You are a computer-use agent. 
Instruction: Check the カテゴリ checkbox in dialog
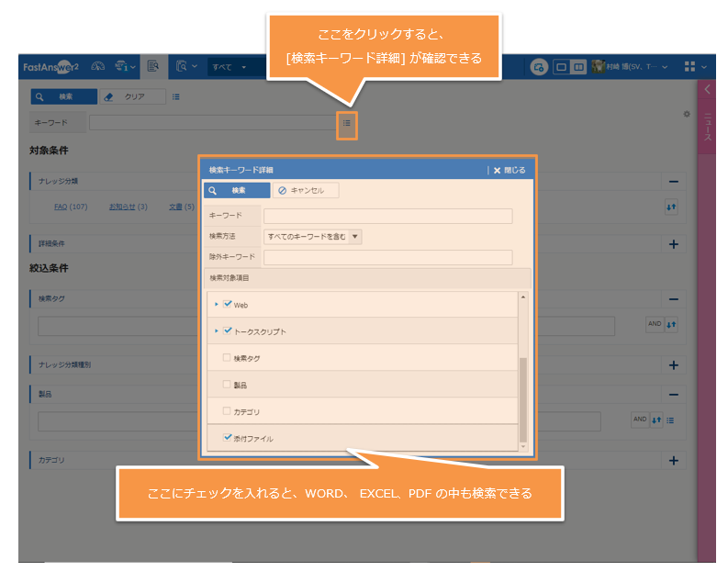(x=227, y=410)
